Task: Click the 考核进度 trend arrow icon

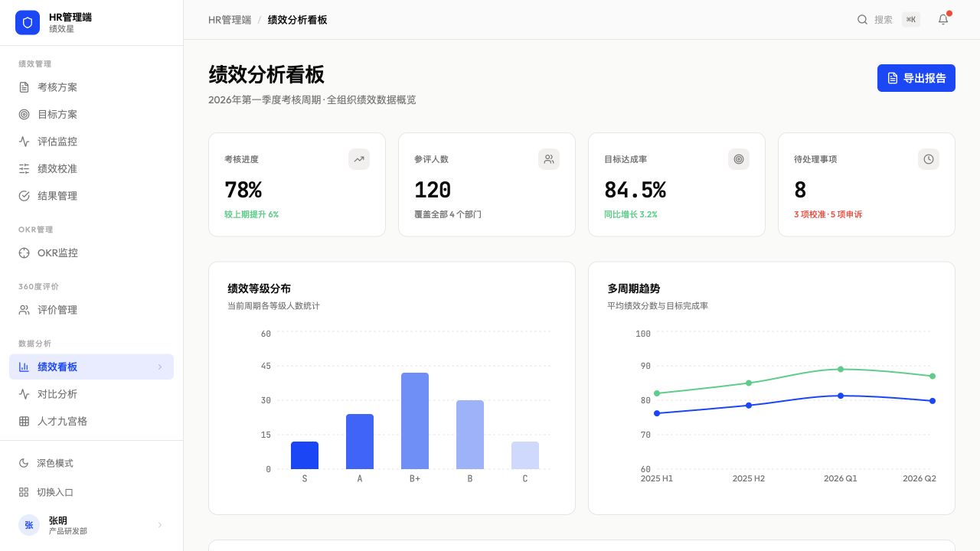Action: 359,159
